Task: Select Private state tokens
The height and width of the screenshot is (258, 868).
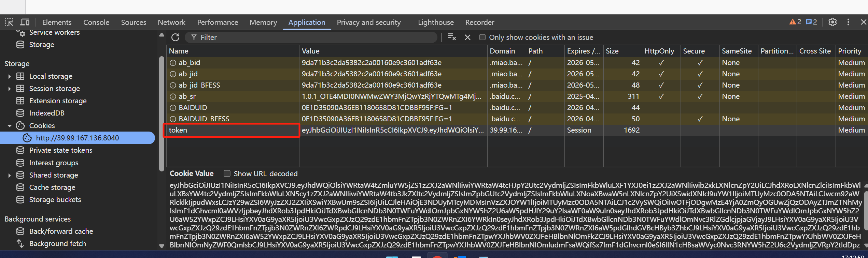Action: click(60, 150)
